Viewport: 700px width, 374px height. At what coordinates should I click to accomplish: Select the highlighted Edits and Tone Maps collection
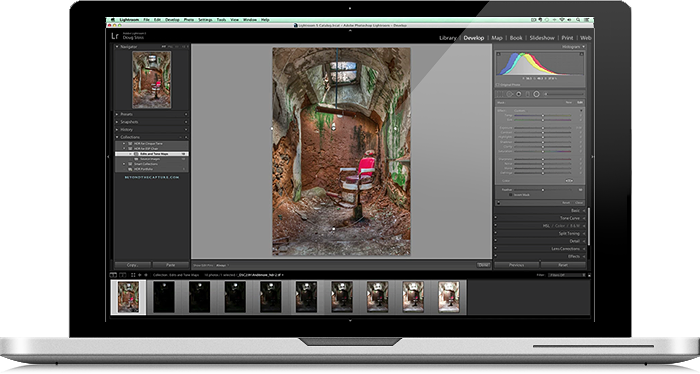click(152, 154)
